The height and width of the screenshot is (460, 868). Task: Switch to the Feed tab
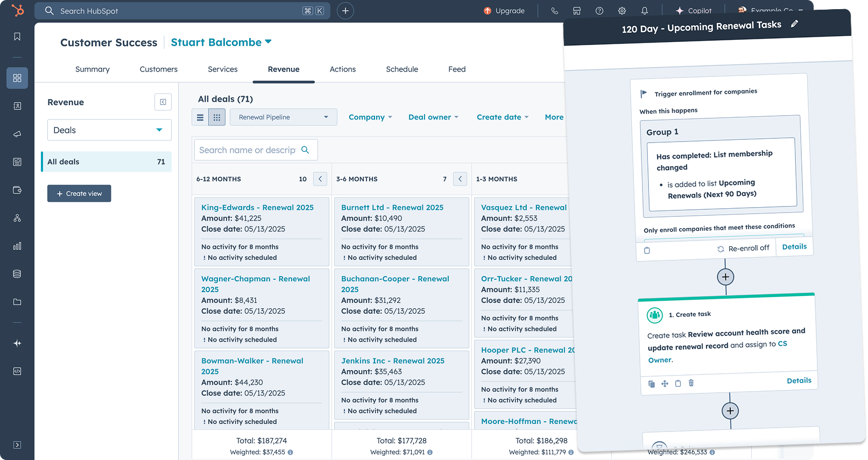coord(457,69)
